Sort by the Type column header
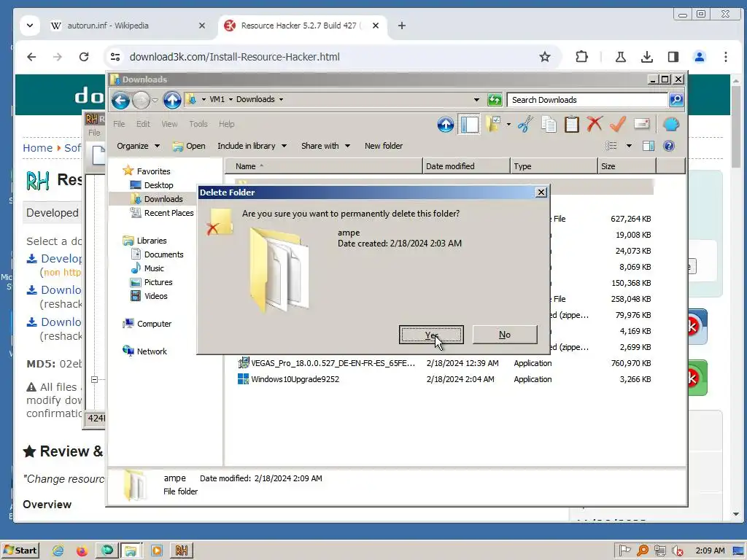 click(554, 166)
